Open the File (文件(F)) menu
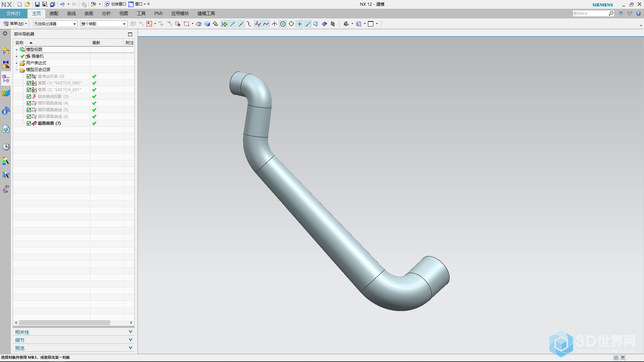This screenshot has height=362, width=644. coord(13,13)
